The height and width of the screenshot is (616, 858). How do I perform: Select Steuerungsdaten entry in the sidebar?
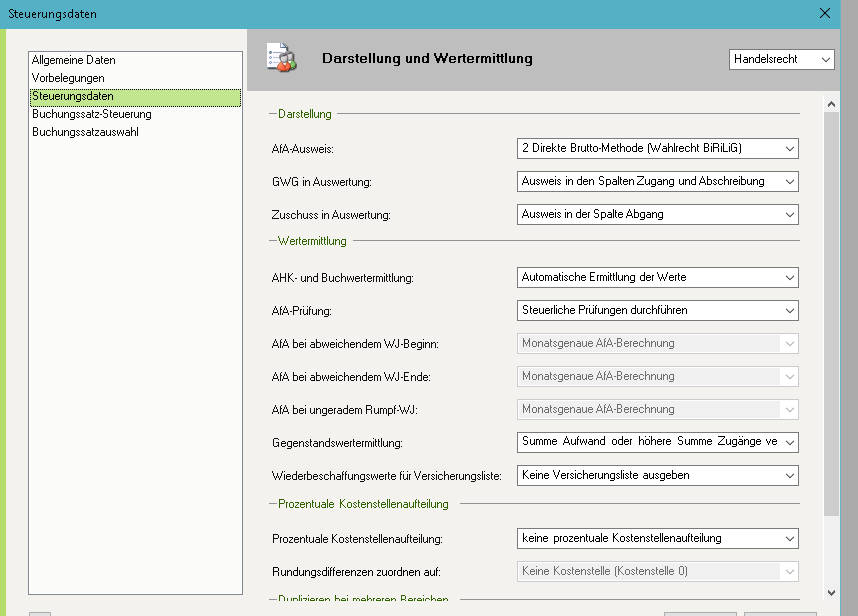73,96
